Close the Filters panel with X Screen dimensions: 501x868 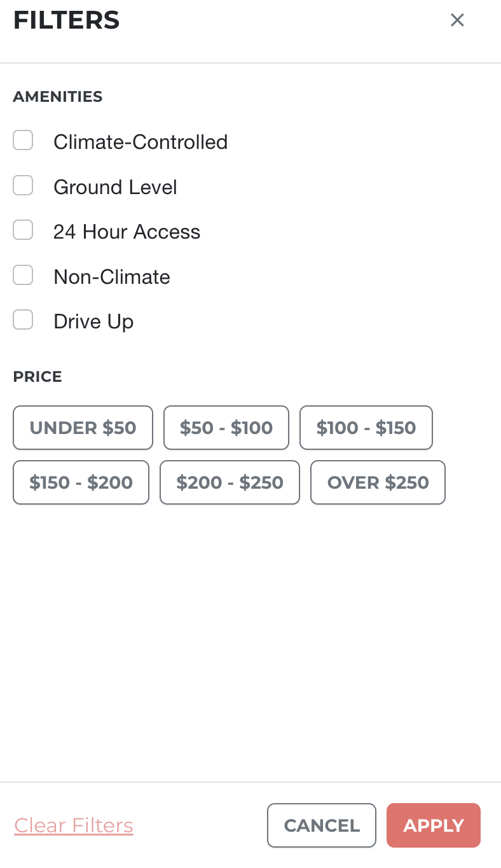[456, 20]
